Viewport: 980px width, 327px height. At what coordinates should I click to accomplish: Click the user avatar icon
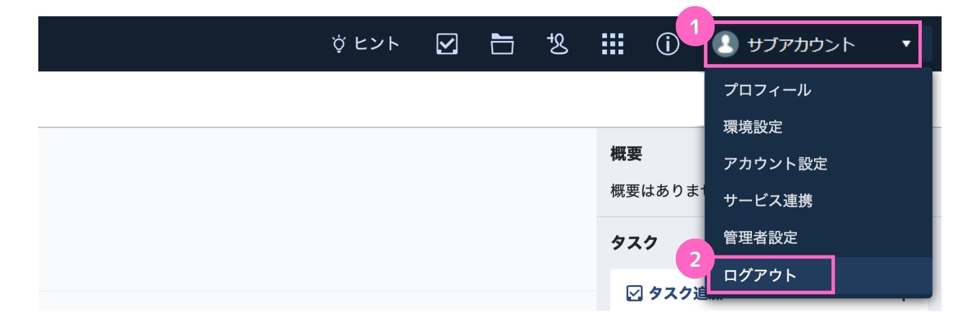click(x=725, y=44)
